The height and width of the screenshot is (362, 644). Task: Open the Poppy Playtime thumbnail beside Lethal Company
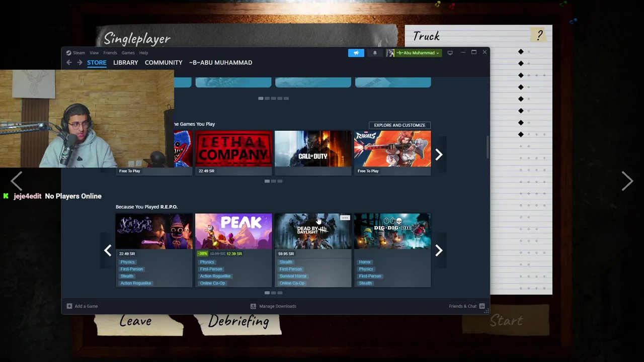(x=183, y=149)
